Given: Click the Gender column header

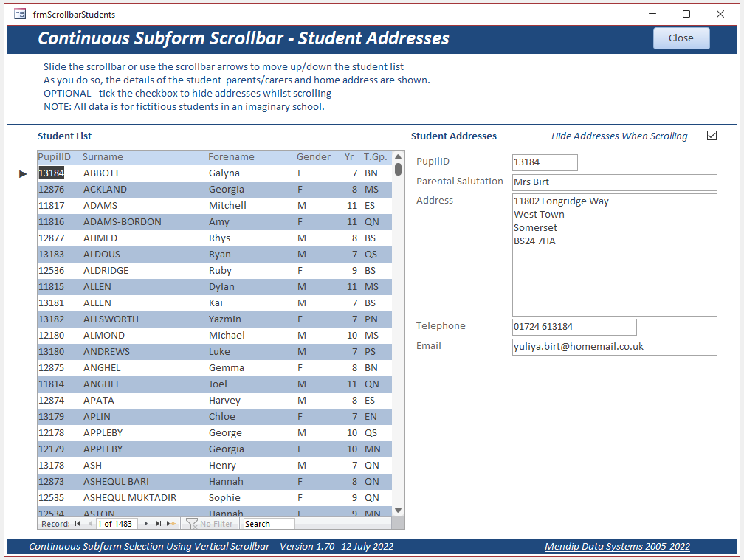Looking at the screenshot, I should 314,157.
